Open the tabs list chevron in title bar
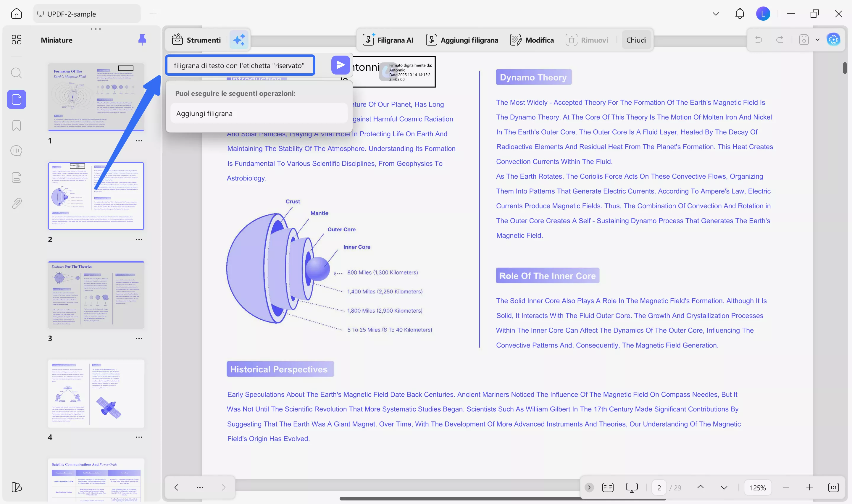This screenshot has height=504, width=852. point(716,14)
